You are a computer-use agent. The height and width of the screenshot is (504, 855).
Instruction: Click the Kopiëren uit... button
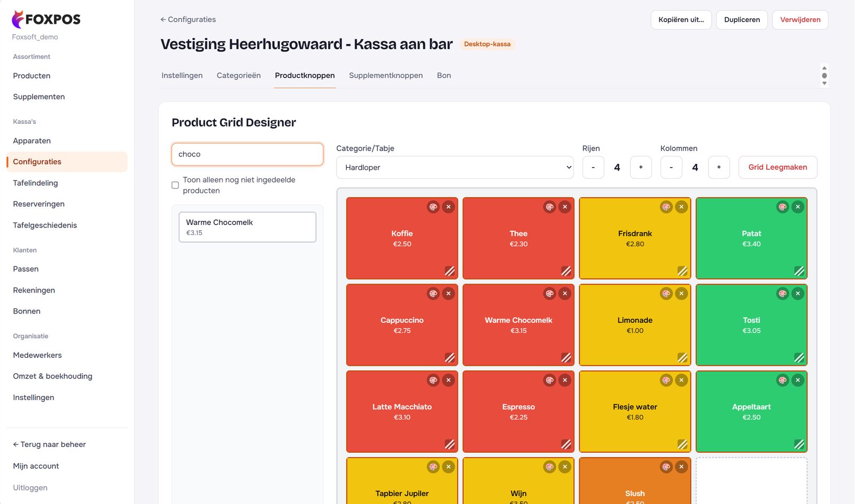pyautogui.click(x=681, y=20)
